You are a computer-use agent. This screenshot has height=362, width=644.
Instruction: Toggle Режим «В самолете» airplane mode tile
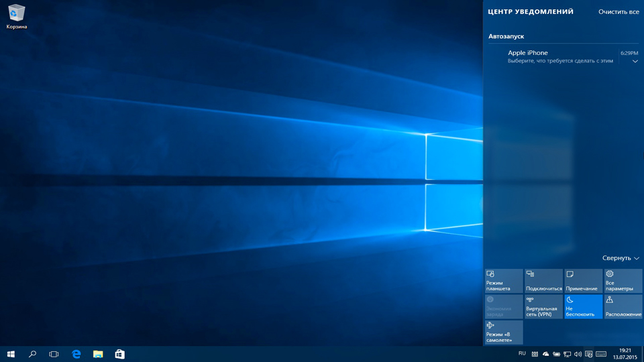[504, 333]
